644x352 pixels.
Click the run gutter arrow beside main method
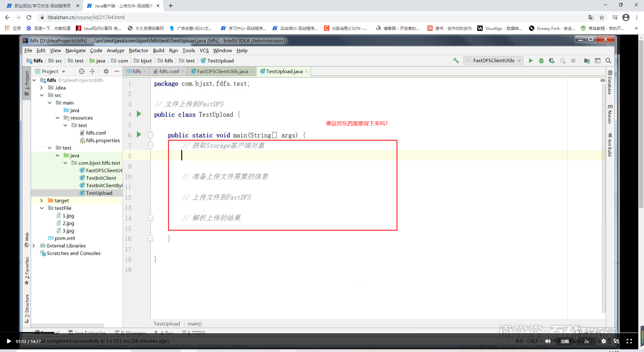click(x=139, y=135)
